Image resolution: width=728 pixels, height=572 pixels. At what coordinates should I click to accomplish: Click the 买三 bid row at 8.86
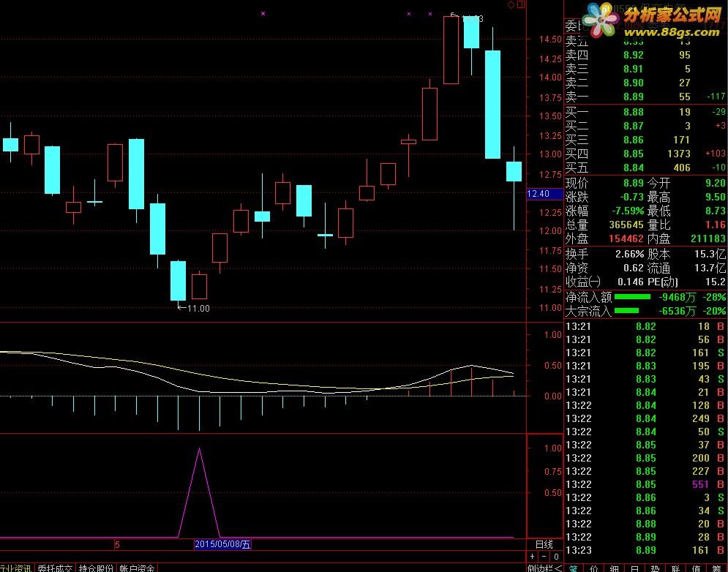pyautogui.click(x=646, y=140)
